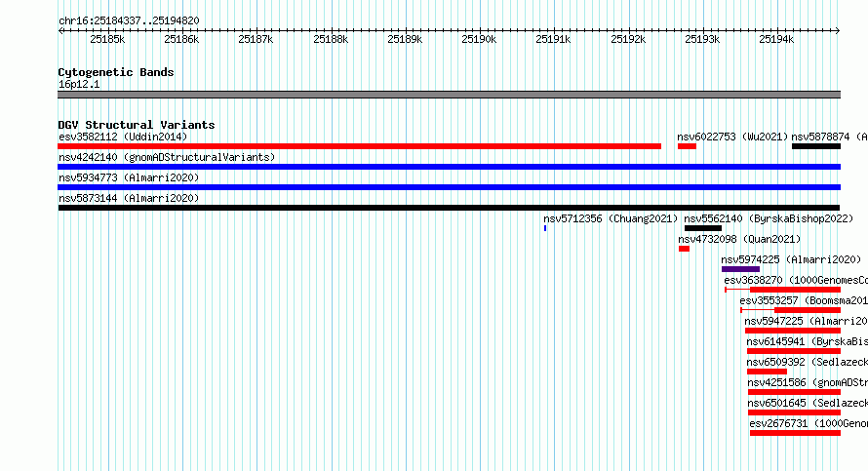
Task: Open the nsv5873144 (Almarri2020) label
Action: click(129, 198)
